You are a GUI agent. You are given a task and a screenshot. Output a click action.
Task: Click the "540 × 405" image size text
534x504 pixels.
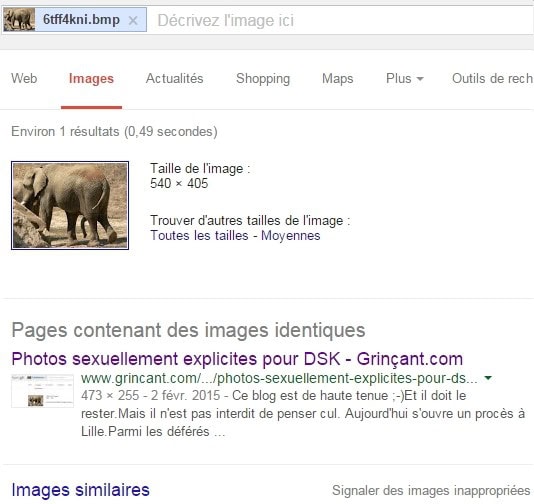(179, 184)
